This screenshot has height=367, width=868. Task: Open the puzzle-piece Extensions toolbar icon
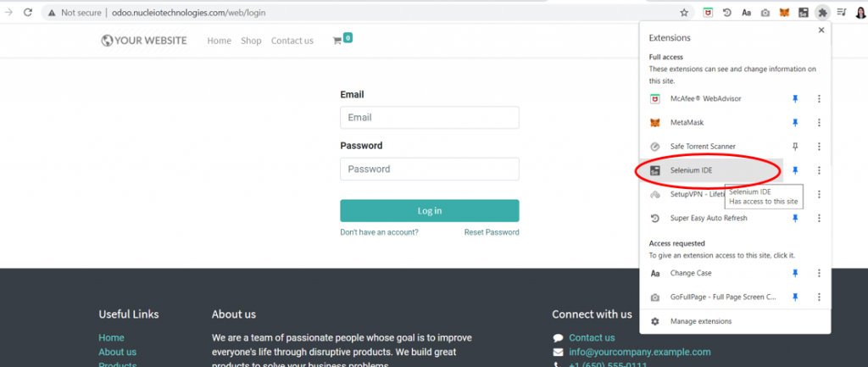[822, 12]
